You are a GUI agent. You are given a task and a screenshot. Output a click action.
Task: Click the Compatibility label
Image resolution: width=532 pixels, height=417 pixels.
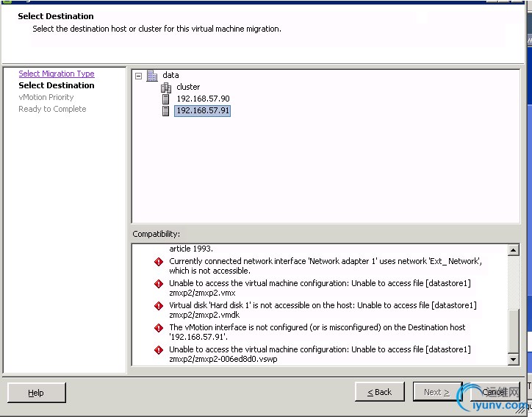tap(156, 234)
